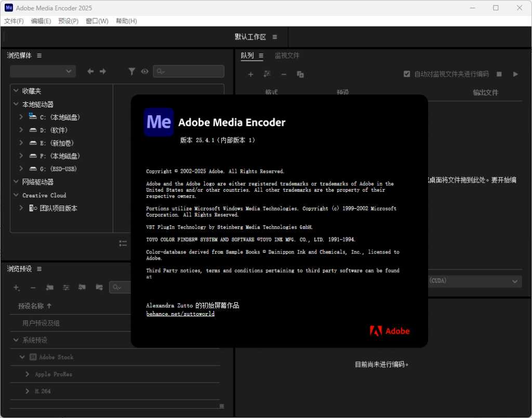Toggle the filter icon in media browser
This screenshot has height=418, width=532.
pos(132,71)
